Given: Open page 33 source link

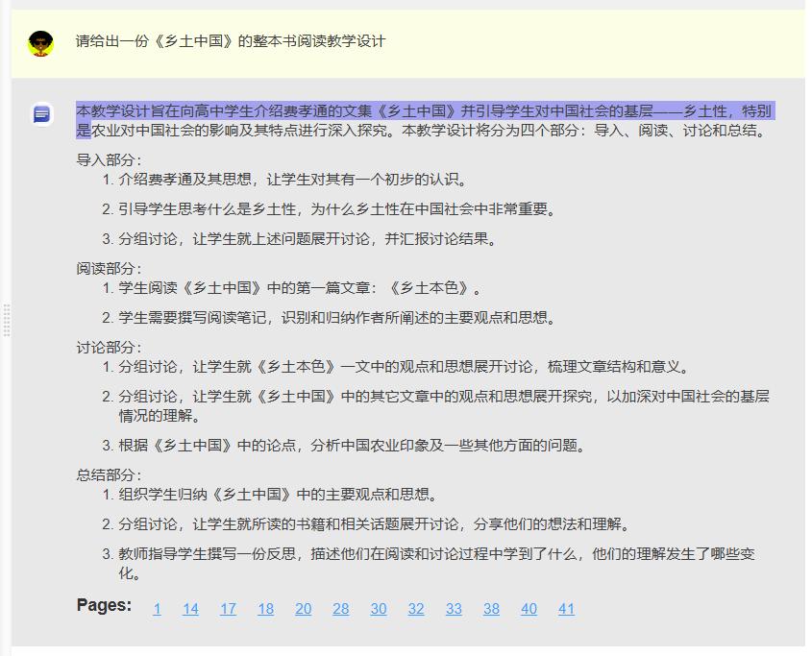Looking at the screenshot, I should pyautogui.click(x=453, y=609).
